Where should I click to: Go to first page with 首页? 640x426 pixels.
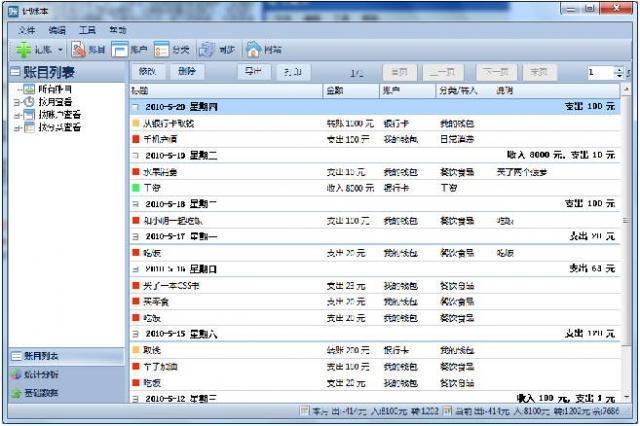(400, 72)
